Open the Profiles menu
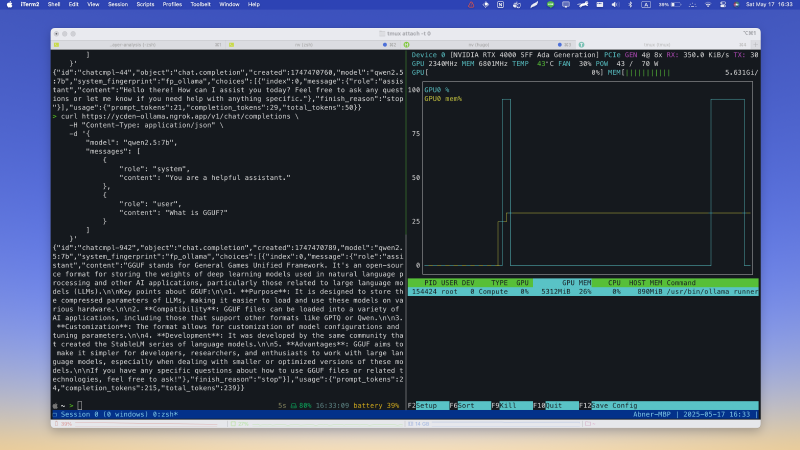800x450 pixels. 172,5
